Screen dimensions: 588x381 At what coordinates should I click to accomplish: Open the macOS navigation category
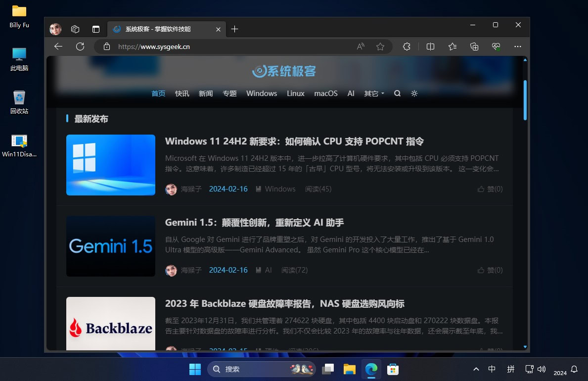coord(326,94)
